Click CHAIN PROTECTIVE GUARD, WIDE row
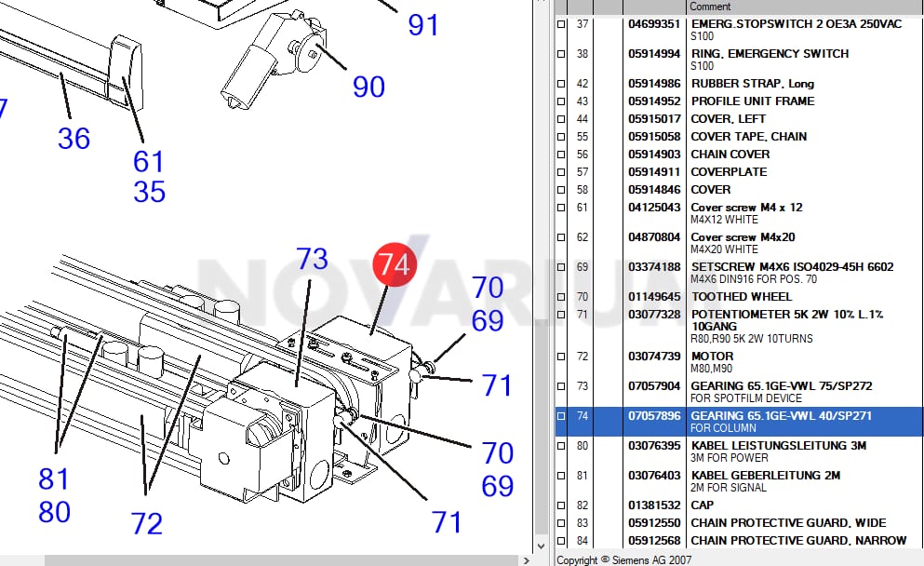924x566 pixels. (739, 523)
